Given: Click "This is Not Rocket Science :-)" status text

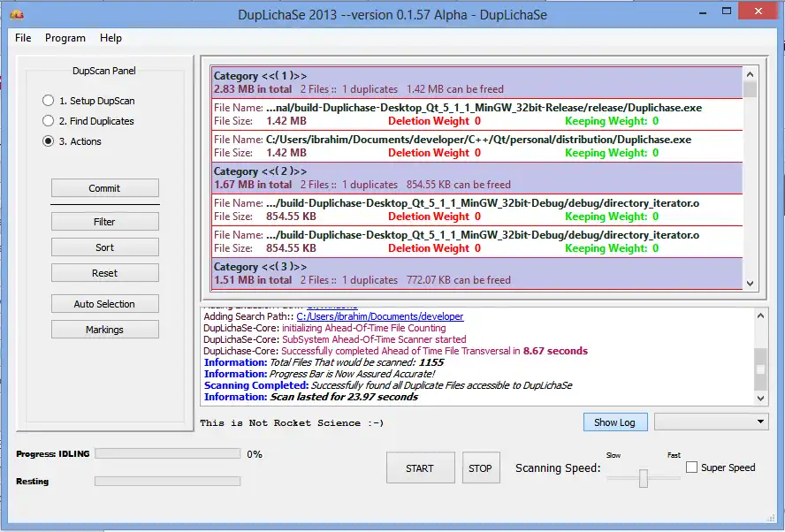Looking at the screenshot, I should coord(292,423).
